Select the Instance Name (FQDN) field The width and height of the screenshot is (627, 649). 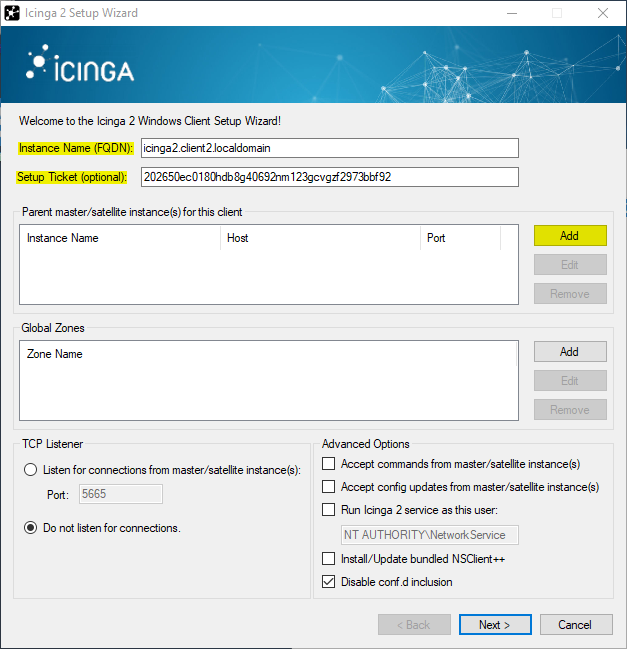(329, 148)
